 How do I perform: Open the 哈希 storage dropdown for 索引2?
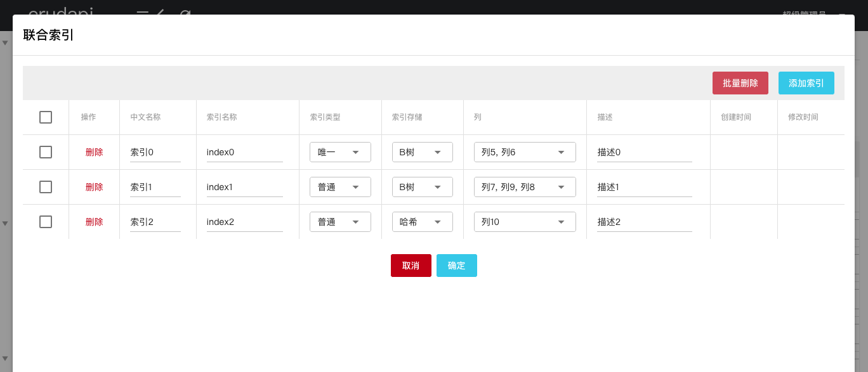(422, 222)
